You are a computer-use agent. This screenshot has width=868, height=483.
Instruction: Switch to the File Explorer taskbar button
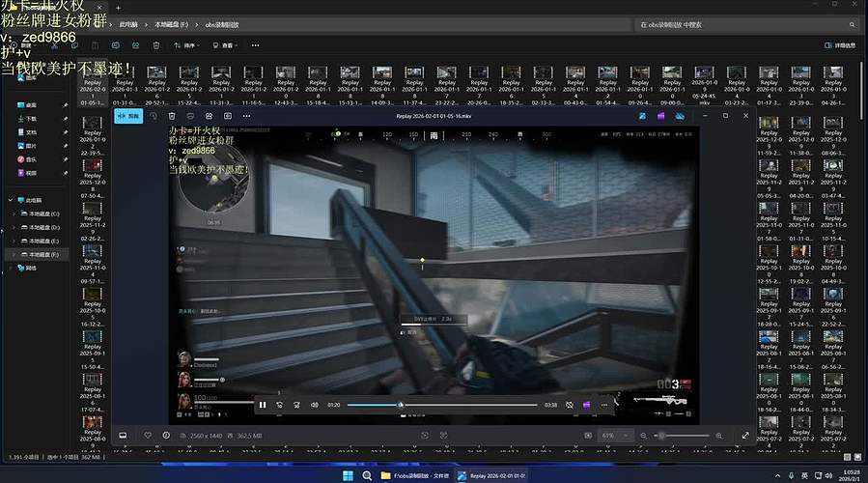[x=415, y=475]
